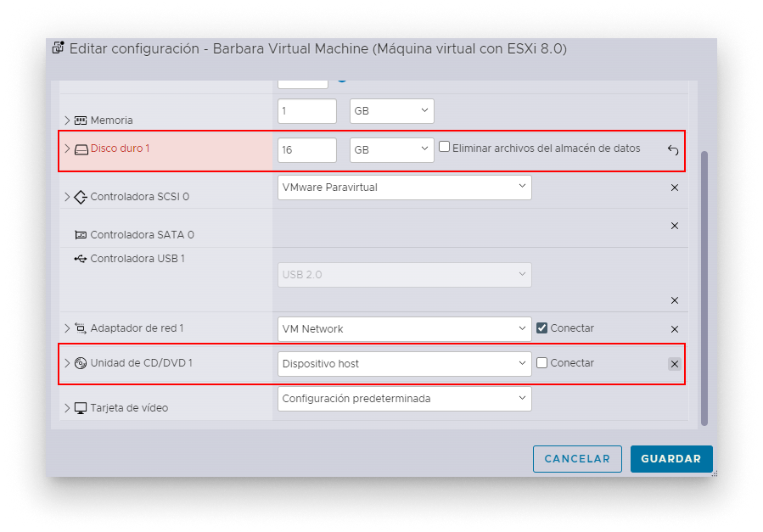Remove Controladora SATA 0 with X icon
The width and height of the screenshot is (763, 532).
675,226
